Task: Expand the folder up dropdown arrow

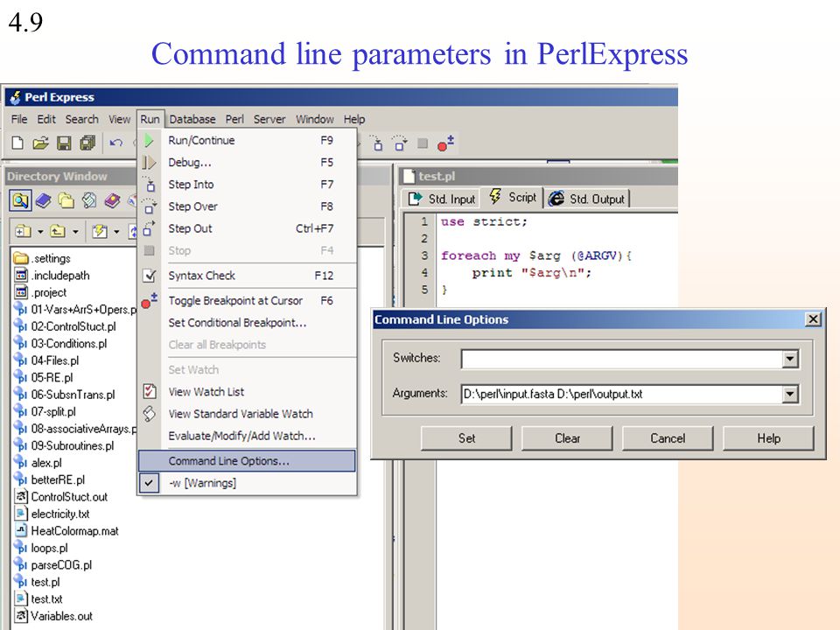Action: point(75,232)
